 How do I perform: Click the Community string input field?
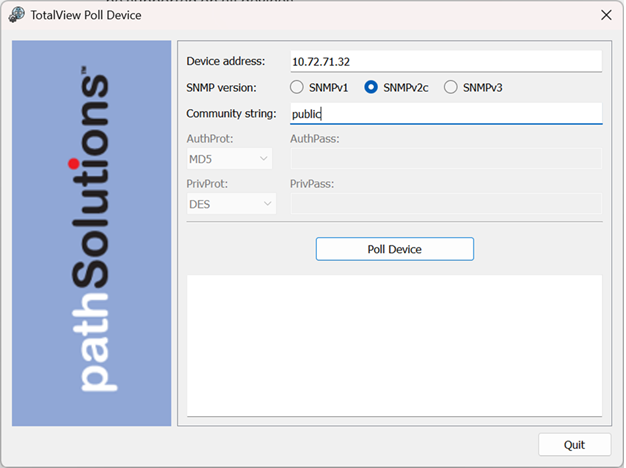pyautogui.click(x=446, y=114)
